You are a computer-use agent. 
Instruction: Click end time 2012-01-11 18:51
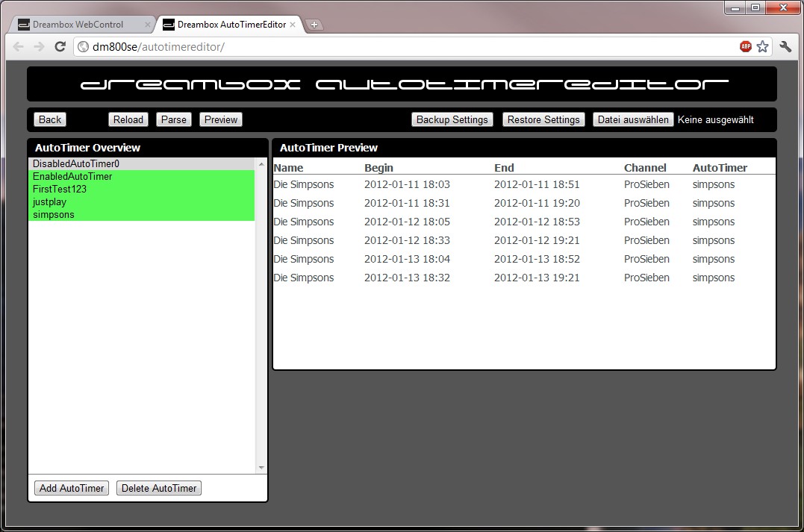click(x=537, y=184)
